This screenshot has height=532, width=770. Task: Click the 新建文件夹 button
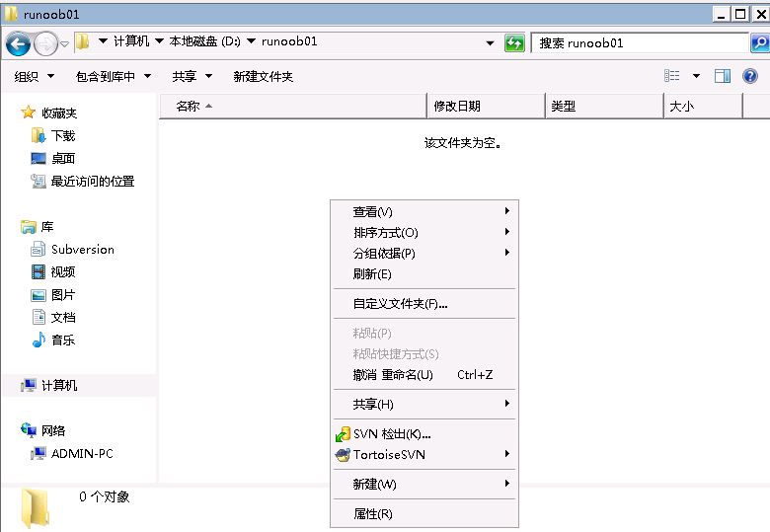pos(263,76)
